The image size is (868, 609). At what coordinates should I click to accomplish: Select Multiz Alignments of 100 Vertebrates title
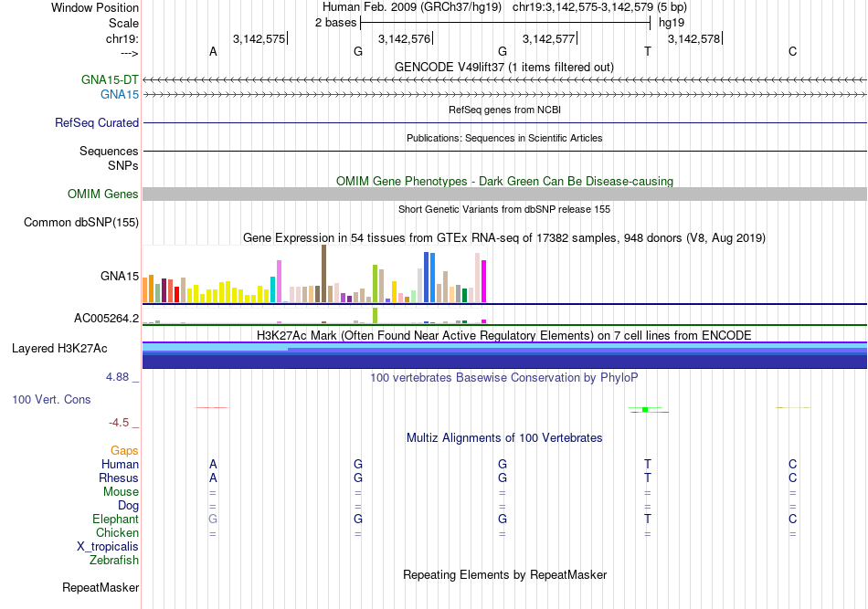pos(504,437)
